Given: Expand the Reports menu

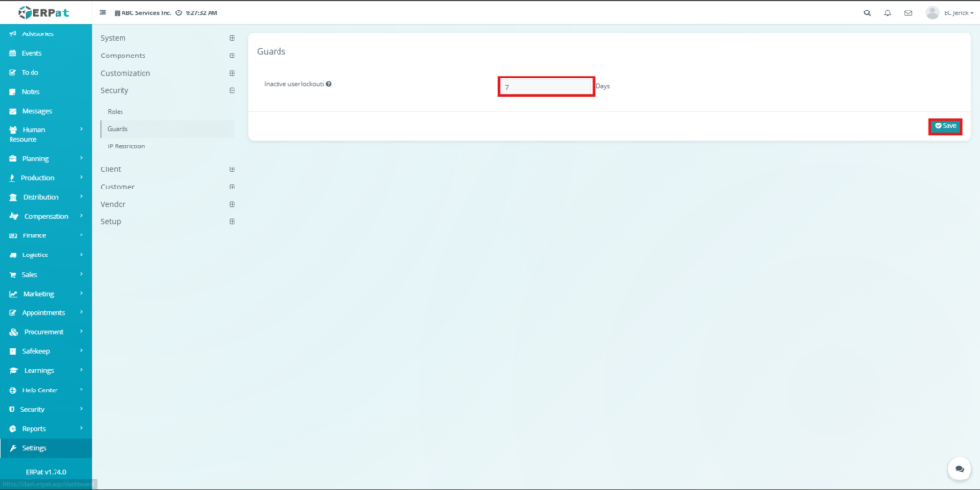Looking at the screenshot, I should click(46, 429).
